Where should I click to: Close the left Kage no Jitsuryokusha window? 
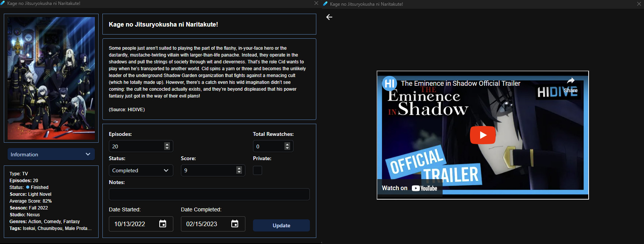[316, 3]
